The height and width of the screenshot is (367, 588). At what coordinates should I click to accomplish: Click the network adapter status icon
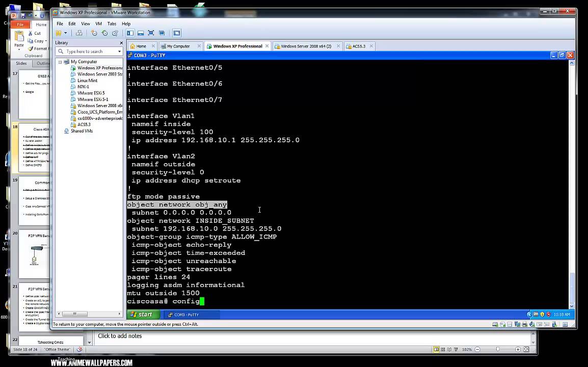pos(517,324)
